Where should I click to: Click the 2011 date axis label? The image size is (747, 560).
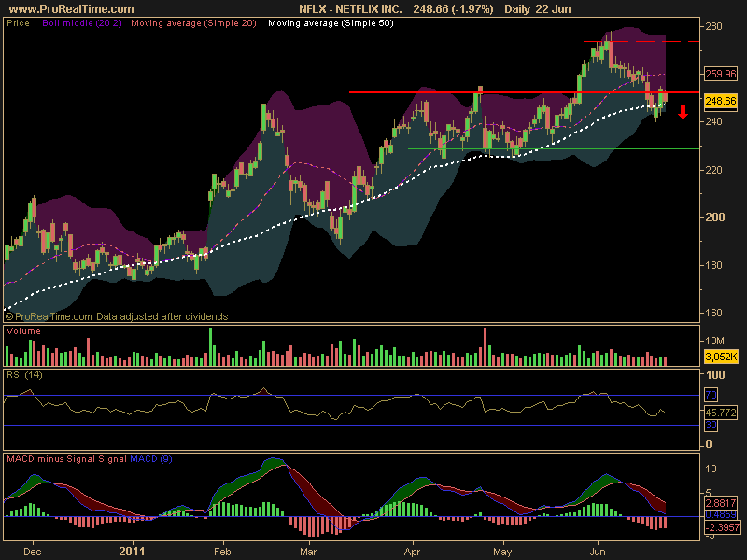132,552
